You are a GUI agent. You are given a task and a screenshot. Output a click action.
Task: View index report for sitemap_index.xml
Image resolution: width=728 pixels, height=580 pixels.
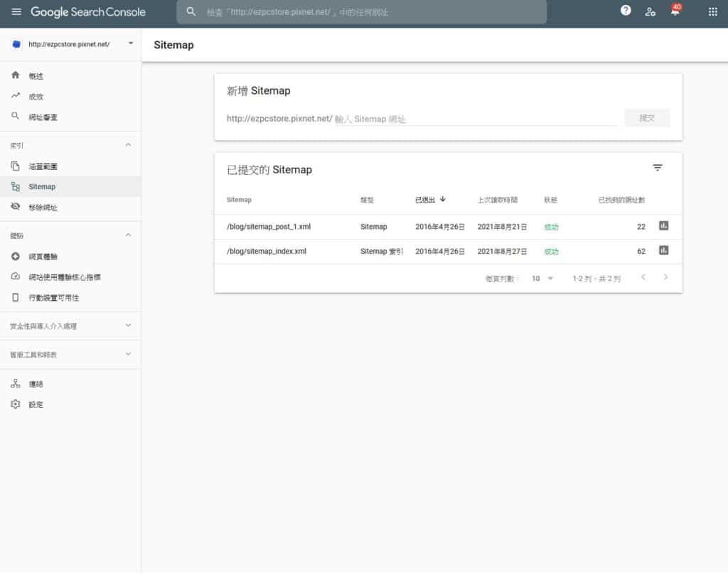click(x=663, y=250)
